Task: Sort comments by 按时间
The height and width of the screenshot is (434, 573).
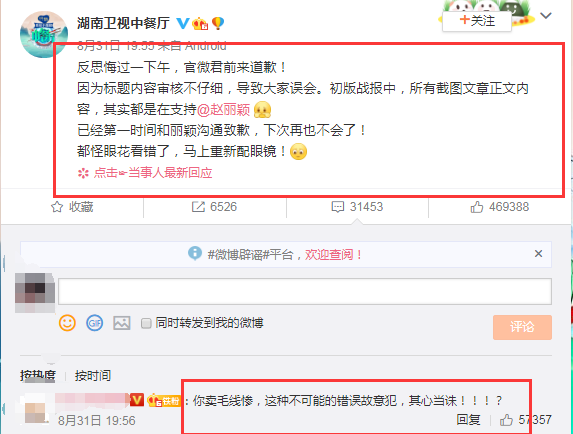Action: (x=93, y=375)
